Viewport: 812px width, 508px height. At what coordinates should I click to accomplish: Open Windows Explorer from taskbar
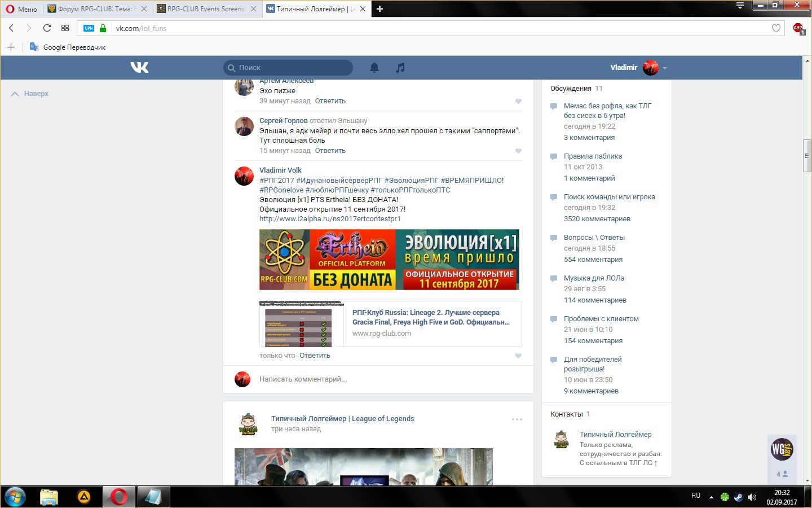(x=49, y=497)
